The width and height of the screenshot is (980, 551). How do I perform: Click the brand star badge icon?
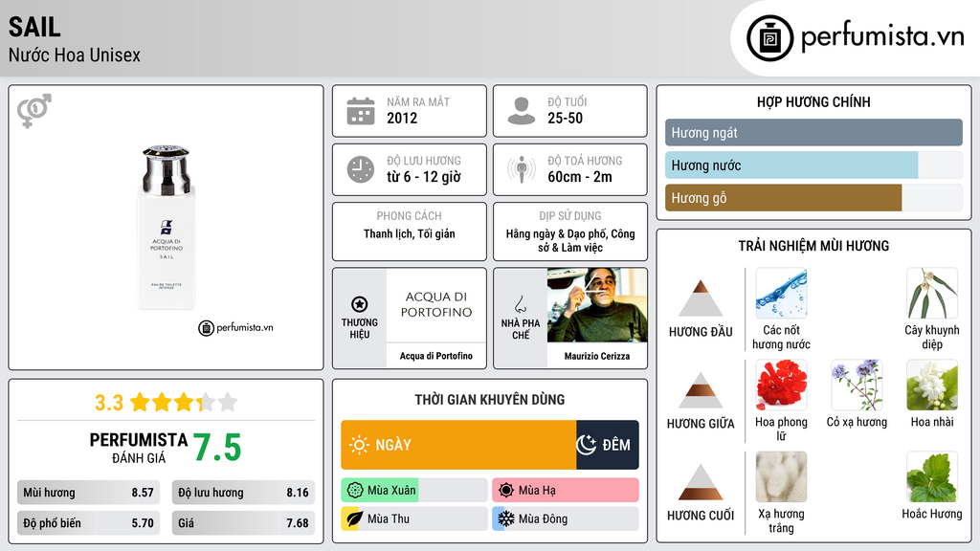[x=360, y=304]
